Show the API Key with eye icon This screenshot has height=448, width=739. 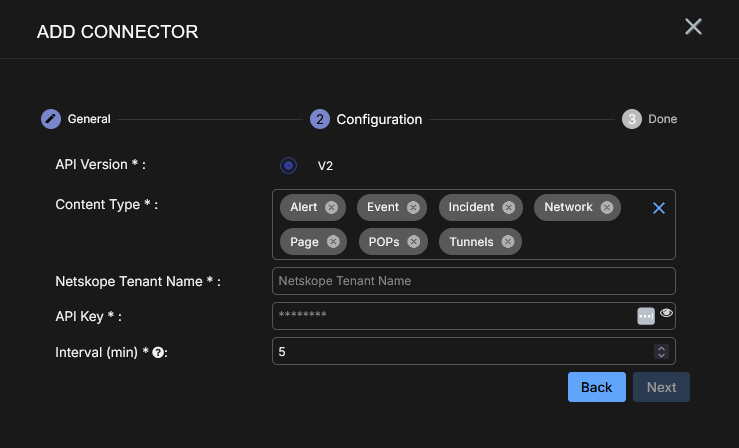[x=667, y=314]
